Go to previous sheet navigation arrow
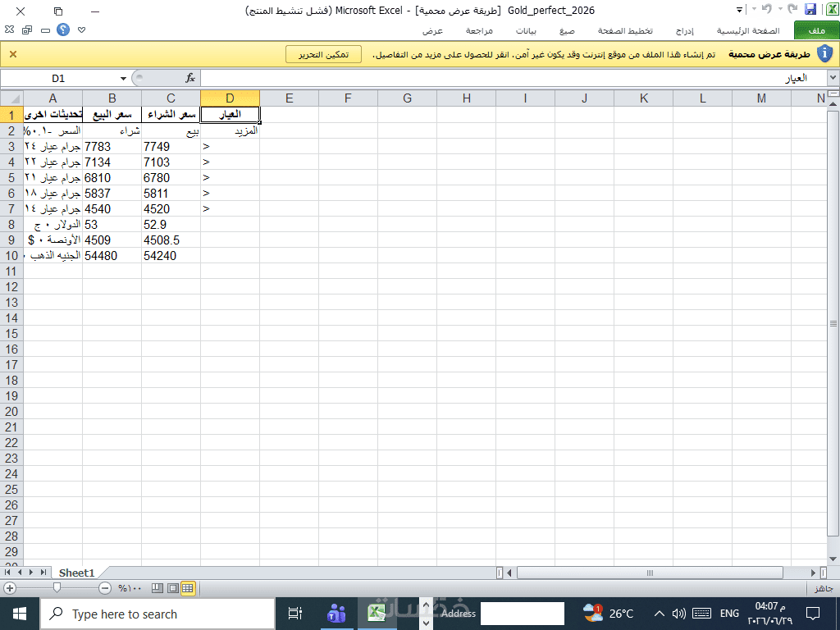 [20, 573]
